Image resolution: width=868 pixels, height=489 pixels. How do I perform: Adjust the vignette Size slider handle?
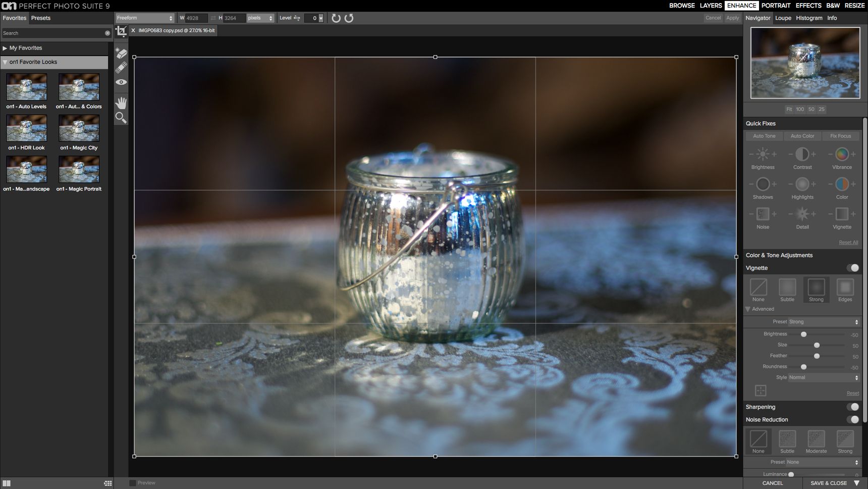[817, 345]
